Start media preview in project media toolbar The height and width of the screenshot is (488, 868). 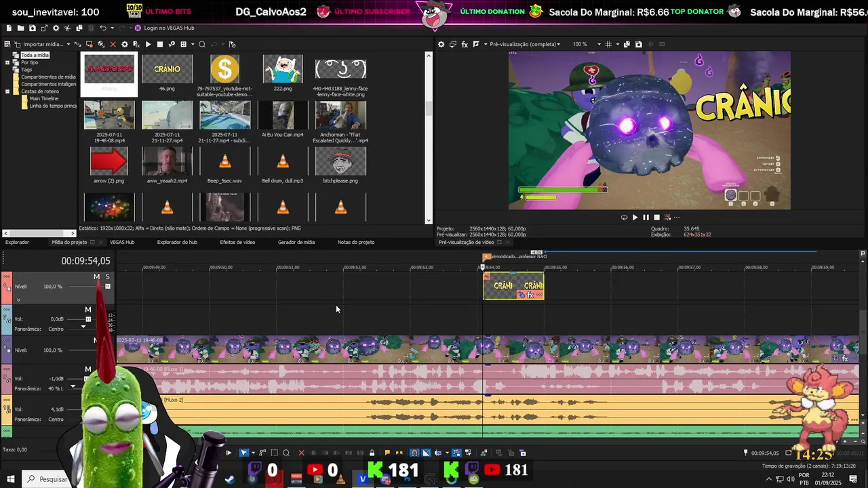point(148,44)
